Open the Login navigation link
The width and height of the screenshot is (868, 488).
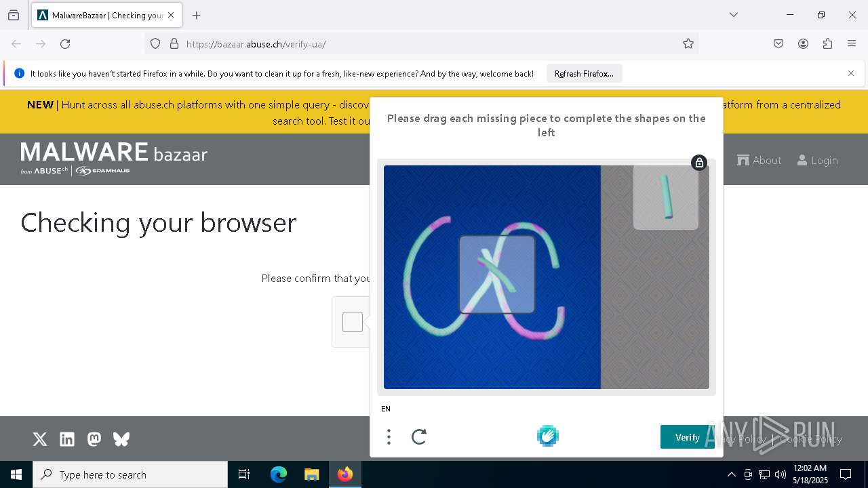point(817,160)
